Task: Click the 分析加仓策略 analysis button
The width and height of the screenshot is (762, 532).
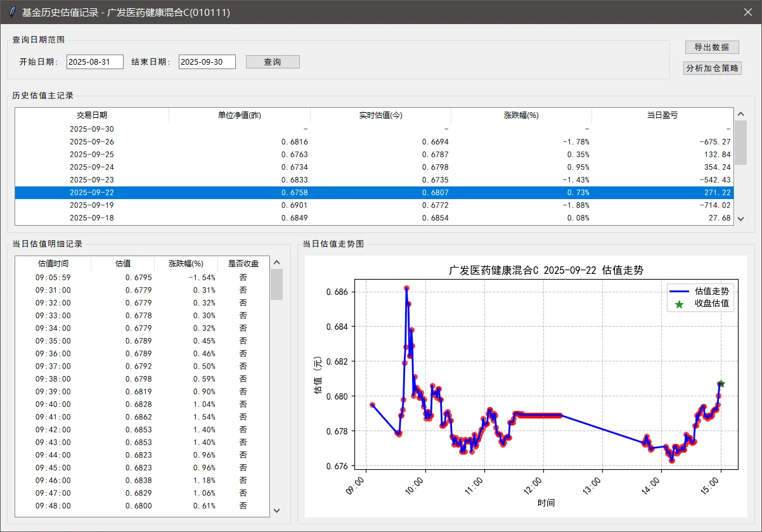Action: click(711, 68)
